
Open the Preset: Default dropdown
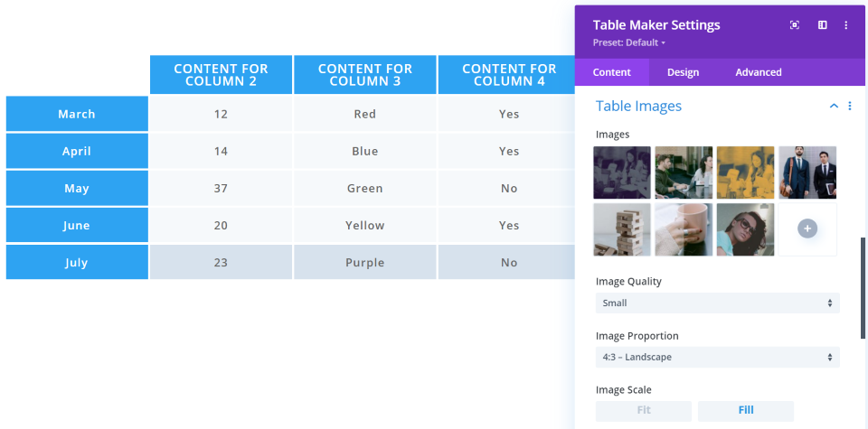pyautogui.click(x=629, y=42)
